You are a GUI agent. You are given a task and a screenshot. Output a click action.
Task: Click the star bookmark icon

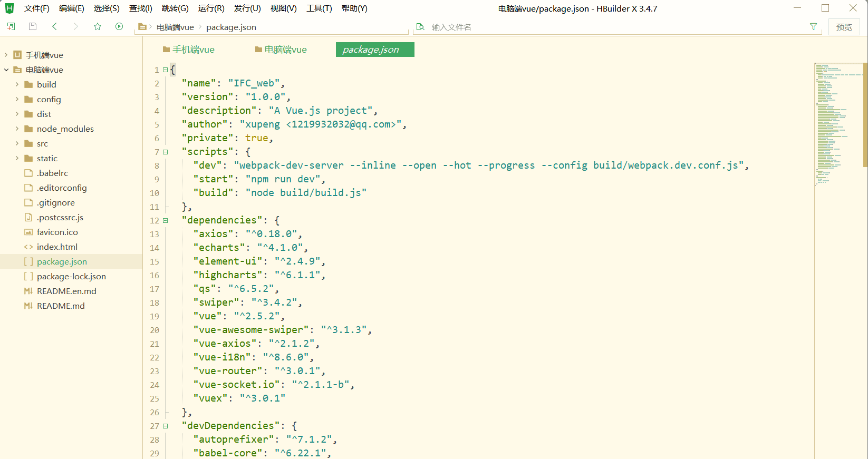98,26
